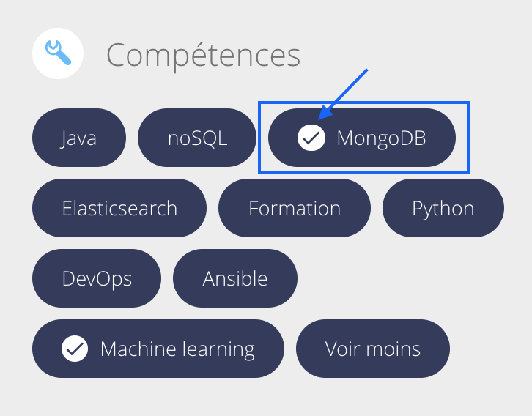Select the Java skill tag

point(79,138)
